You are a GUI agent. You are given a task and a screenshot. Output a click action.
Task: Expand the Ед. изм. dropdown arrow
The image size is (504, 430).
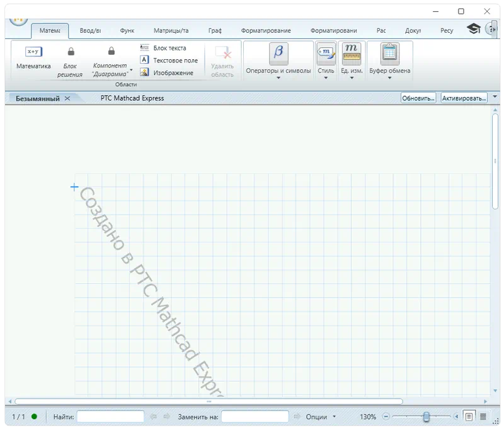(x=352, y=78)
